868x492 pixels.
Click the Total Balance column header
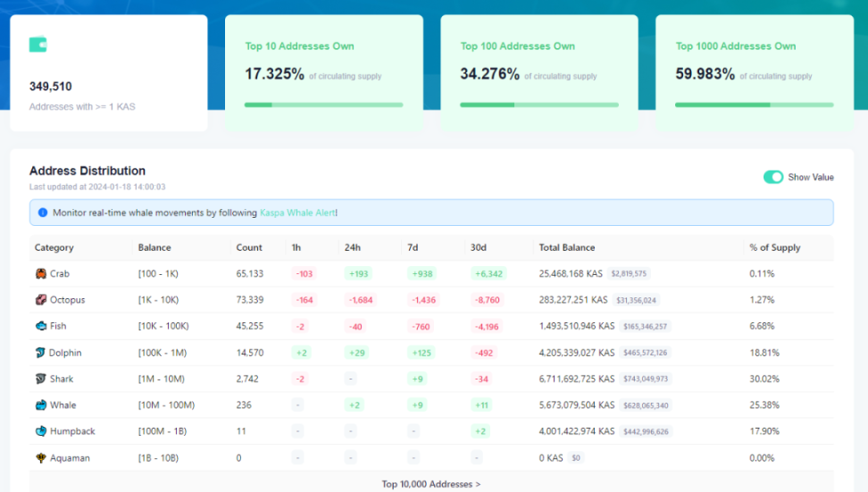(x=567, y=247)
